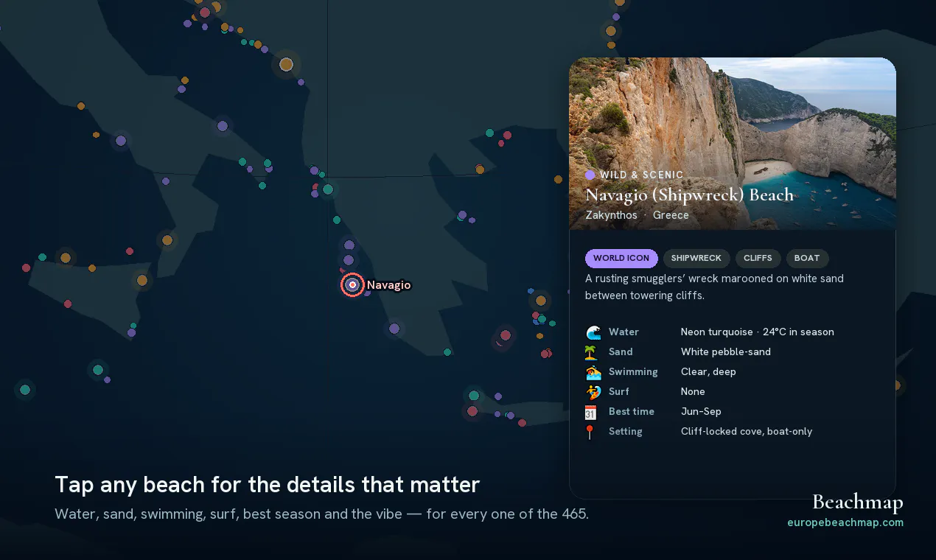The width and height of the screenshot is (936, 560).
Task: Select the Navagio beach map marker
Action: pyautogui.click(x=352, y=285)
